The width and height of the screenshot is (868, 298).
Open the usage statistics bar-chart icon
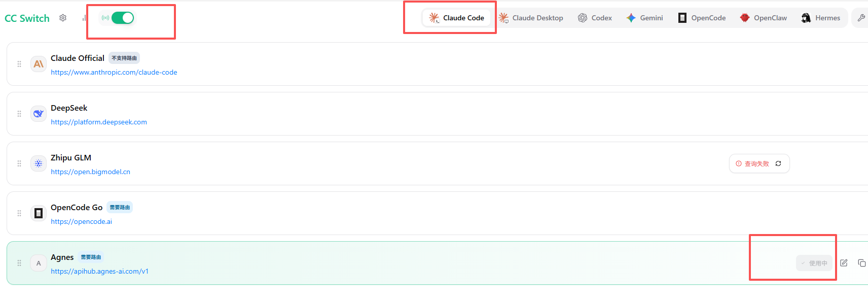pyautogui.click(x=84, y=18)
